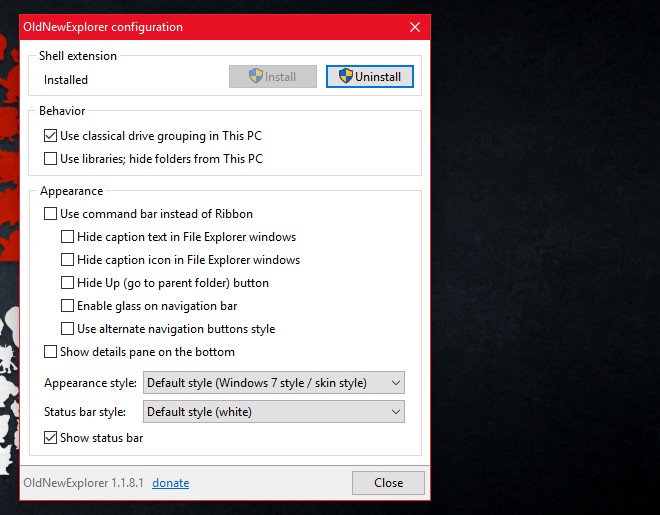The image size is (660, 515).
Task: Click the "Installed" status text
Action: coord(66,80)
